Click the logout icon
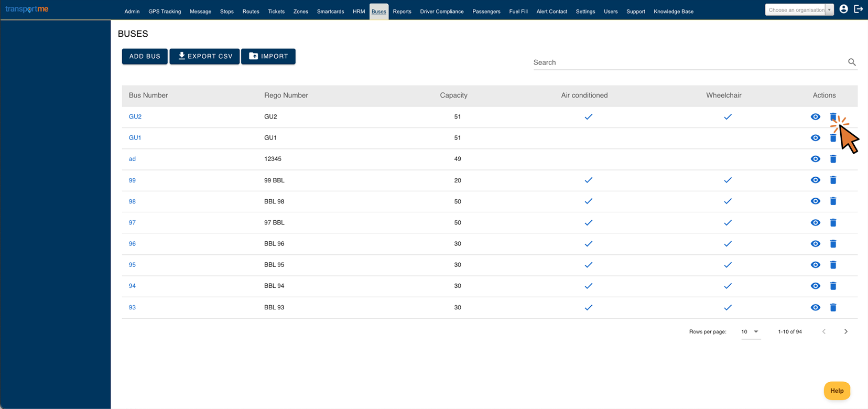The height and width of the screenshot is (409, 868). 858,9
